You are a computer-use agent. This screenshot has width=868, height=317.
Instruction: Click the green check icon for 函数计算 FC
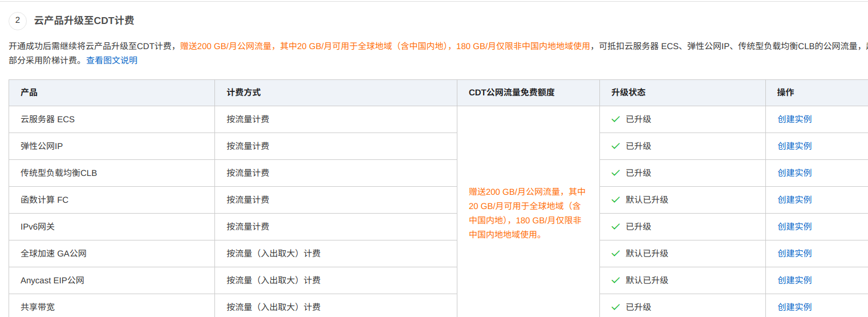615,200
